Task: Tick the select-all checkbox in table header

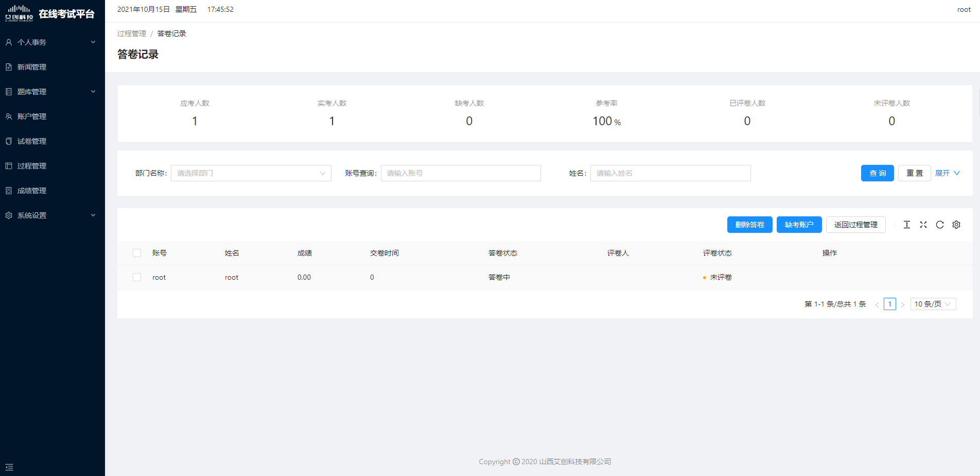Action: [137, 253]
